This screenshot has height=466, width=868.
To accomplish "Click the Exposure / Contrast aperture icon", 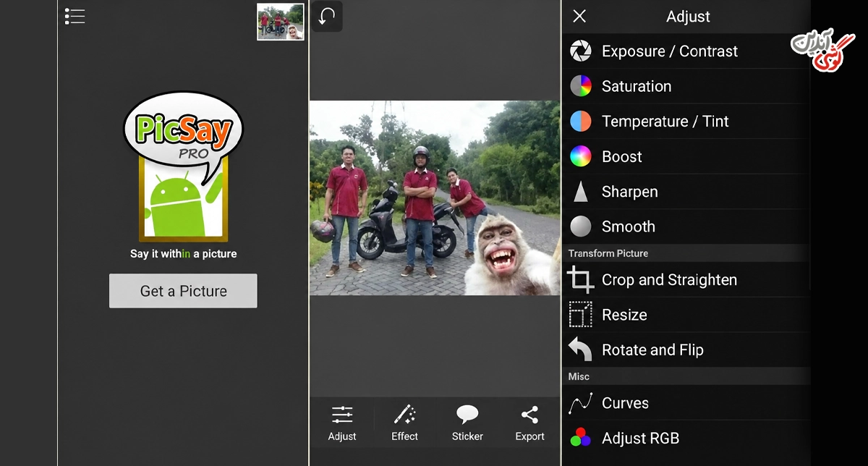I will 581,51.
